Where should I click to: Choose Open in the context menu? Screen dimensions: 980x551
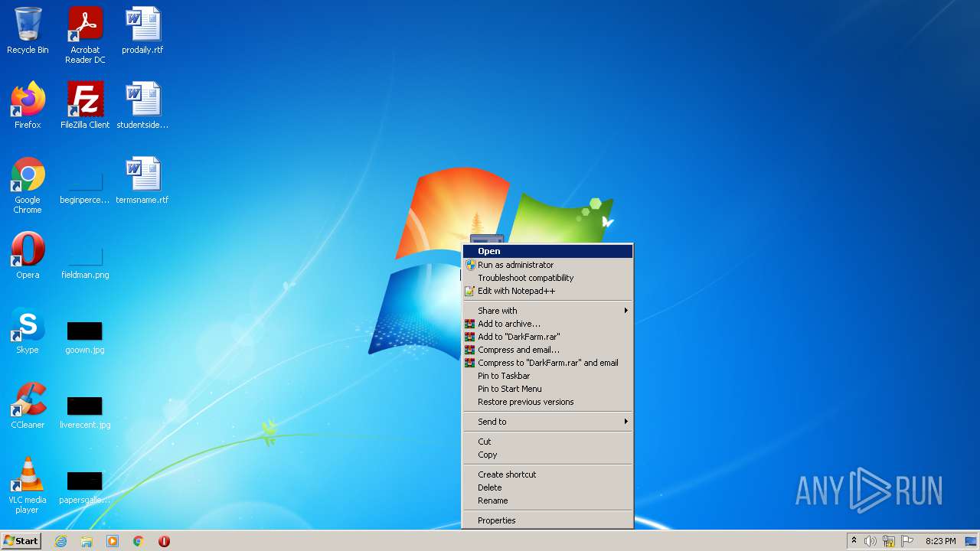548,251
